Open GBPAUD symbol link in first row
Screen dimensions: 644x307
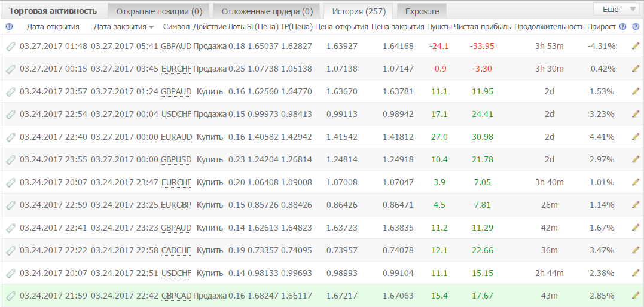(176, 47)
